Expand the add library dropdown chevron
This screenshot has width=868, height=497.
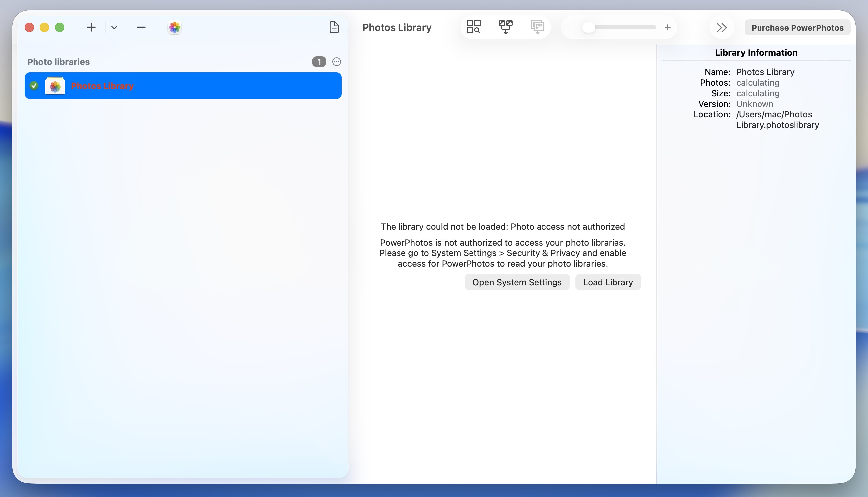[x=114, y=27]
